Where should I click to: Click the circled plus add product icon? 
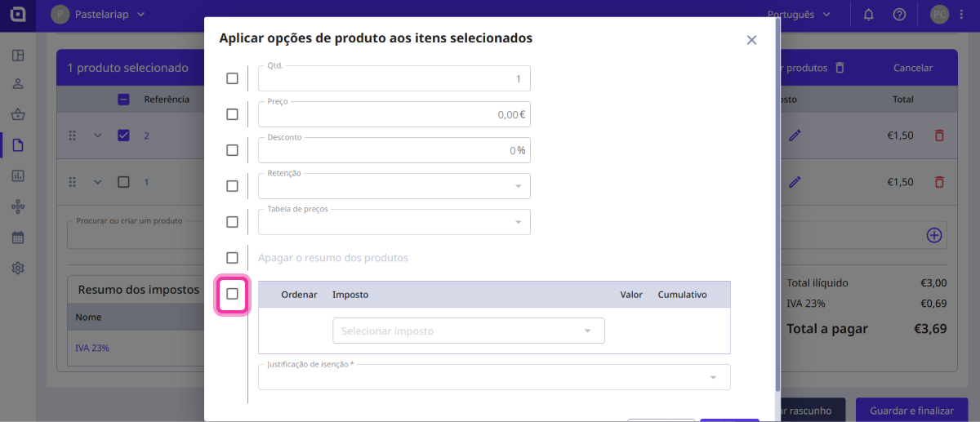[934, 235]
